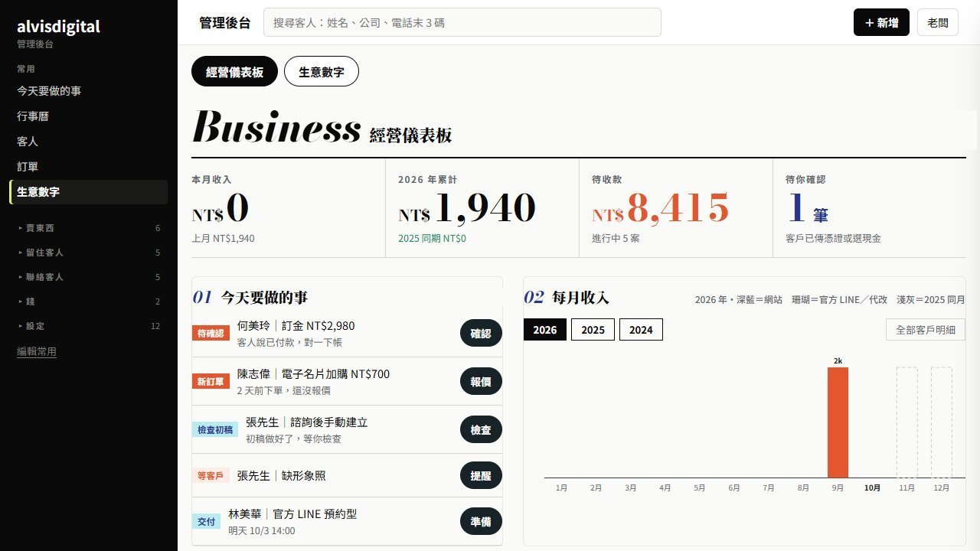Image resolution: width=980 pixels, height=551 pixels.
Task: Open 今天要做的事 in the sidebar
Action: (88, 91)
